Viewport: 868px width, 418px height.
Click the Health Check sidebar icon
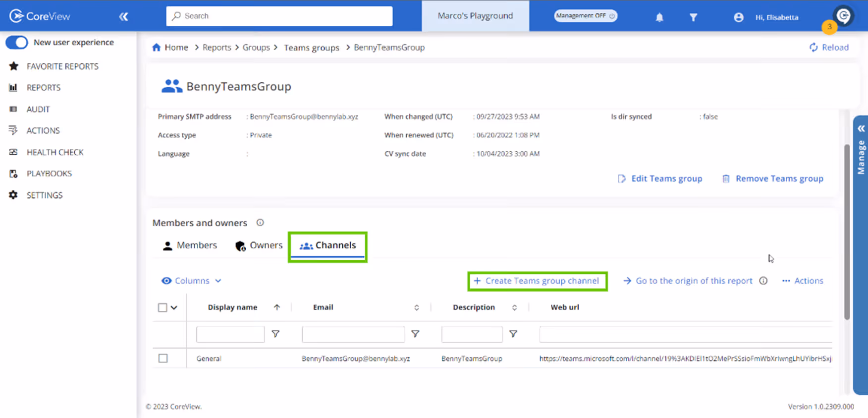click(13, 152)
